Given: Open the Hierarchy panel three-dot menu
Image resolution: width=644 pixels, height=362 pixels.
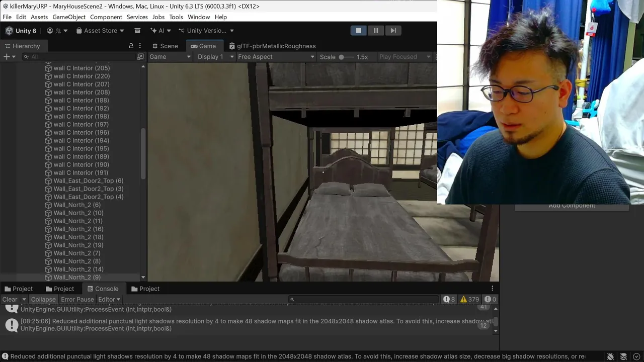Looking at the screenshot, I should click(x=140, y=46).
